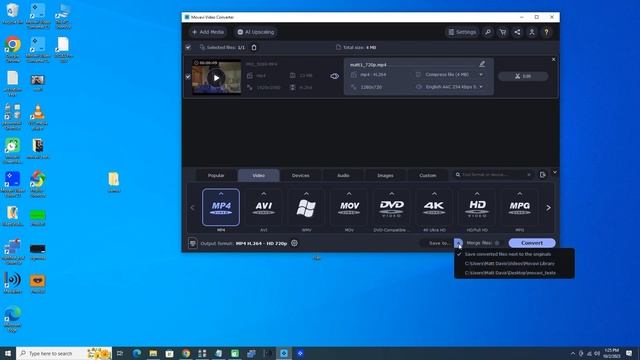
Task: Click the pencil rename output file icon
Action: 482,64
